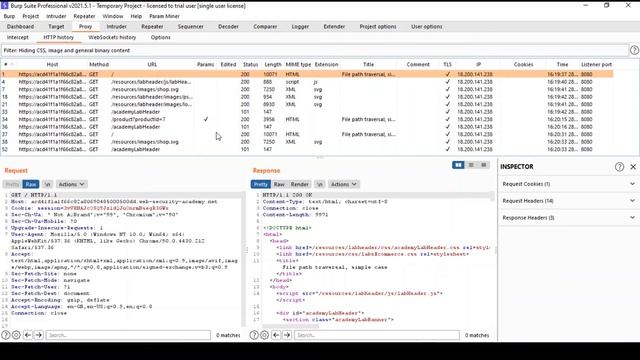
Task: Expand the Request Cookies (1) section
Action: pyautogui.click(x=569, y=184)
